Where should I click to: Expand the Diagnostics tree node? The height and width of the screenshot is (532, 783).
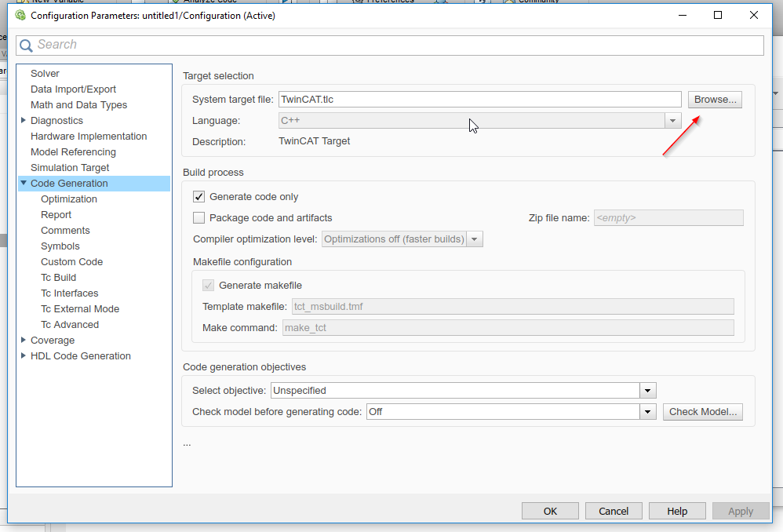click(23, 120)
